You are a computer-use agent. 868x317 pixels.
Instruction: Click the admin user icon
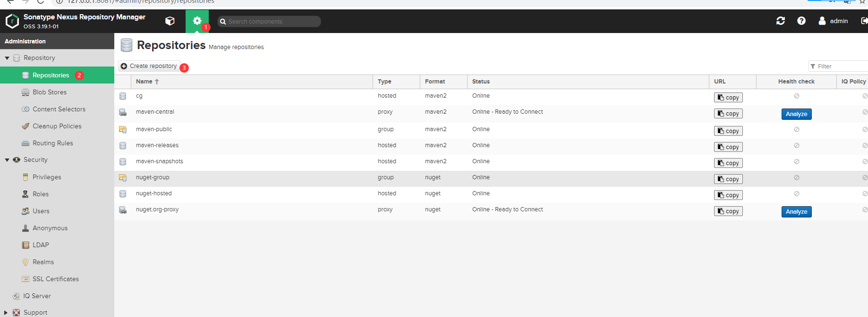click(x=822, y=21)
